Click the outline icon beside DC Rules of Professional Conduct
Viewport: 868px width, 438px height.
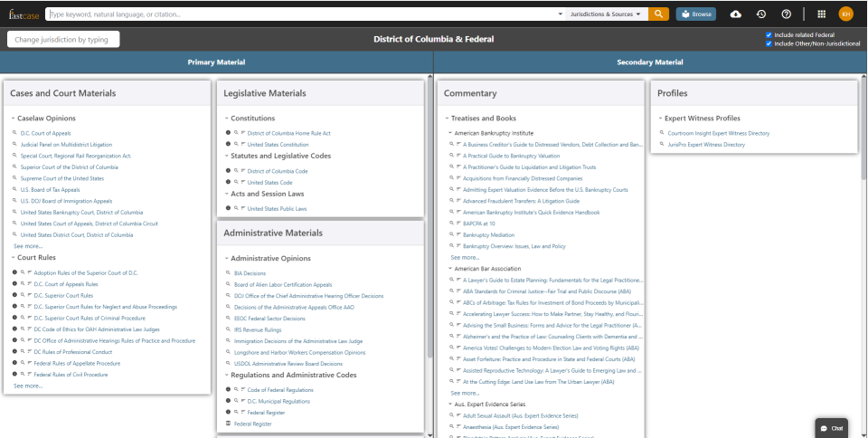click(30, 352)
